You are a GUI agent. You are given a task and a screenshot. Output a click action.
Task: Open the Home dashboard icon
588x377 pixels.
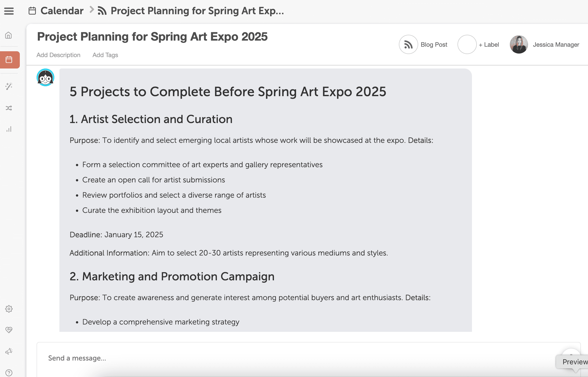[x=9, y=36]
